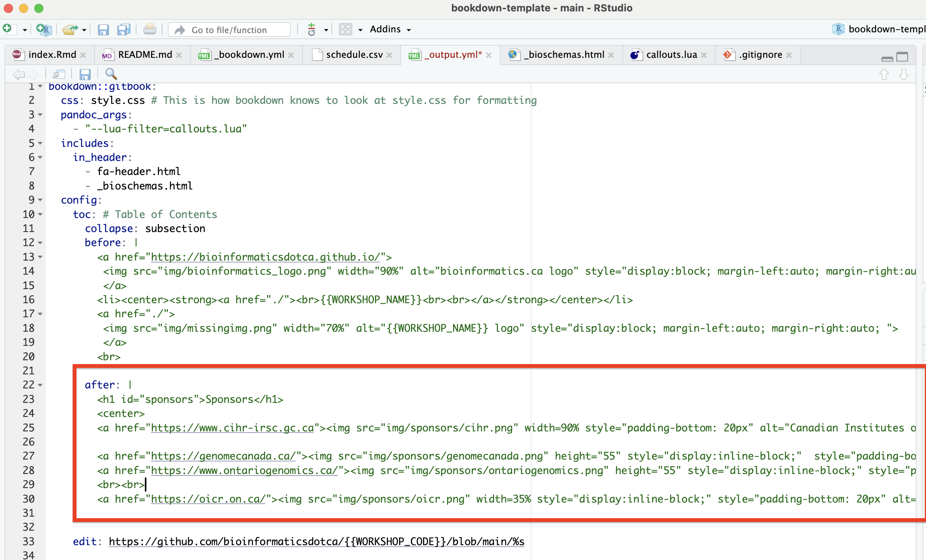Screen dimensions: 926x560
Task: Switch to the index.Rmd tab
Action: 52,55
